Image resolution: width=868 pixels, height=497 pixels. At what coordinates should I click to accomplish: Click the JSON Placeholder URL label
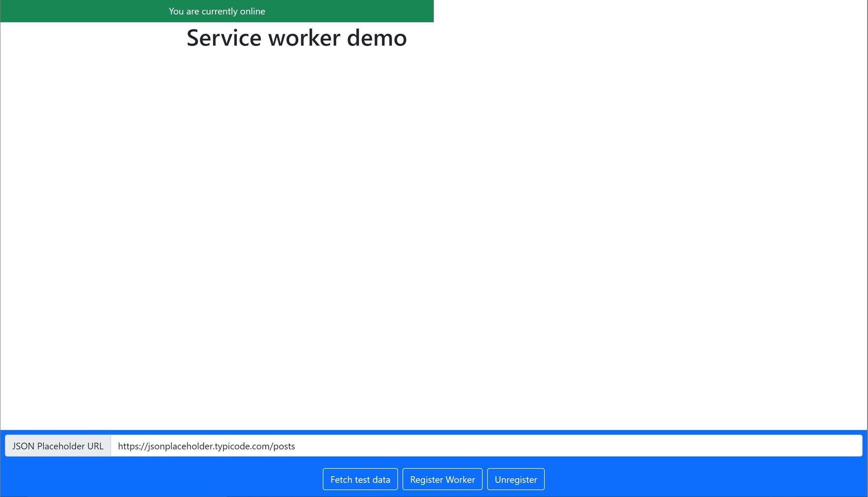57,445
